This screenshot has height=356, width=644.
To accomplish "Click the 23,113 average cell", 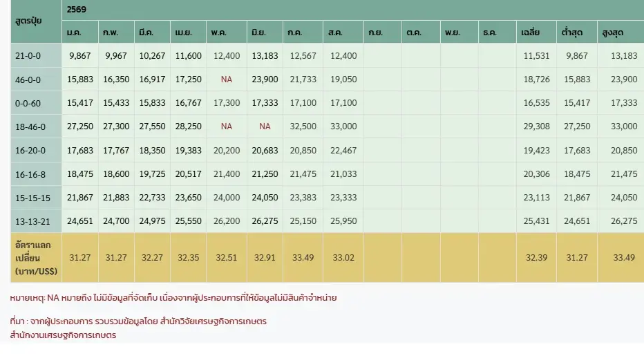I will pyautogui.click(x=536, y=197).
